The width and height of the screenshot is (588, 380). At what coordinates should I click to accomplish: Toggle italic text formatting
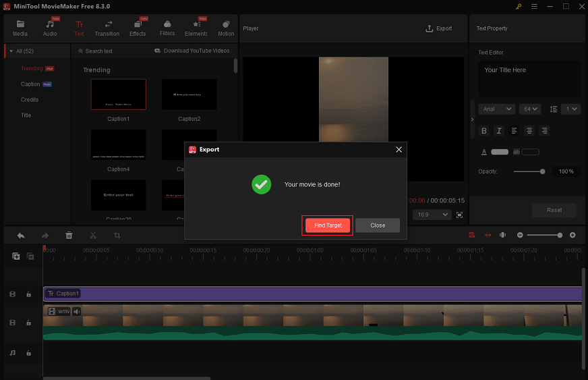(499, 131)
